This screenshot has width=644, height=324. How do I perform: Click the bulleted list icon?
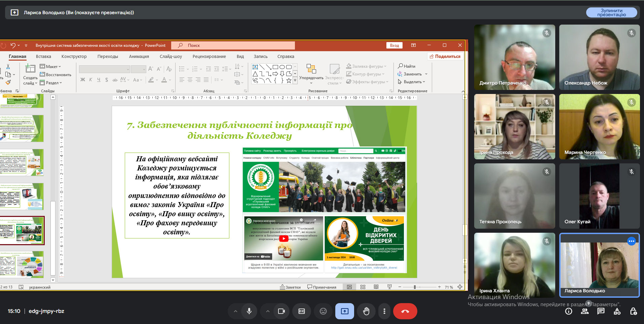[x=182, y=69]
